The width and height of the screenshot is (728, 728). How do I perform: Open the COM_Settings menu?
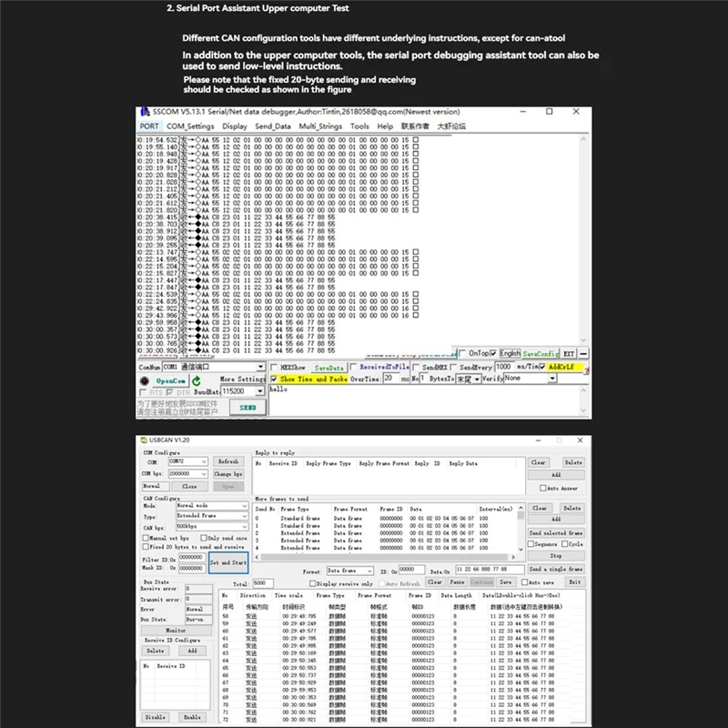coord(190,126)
